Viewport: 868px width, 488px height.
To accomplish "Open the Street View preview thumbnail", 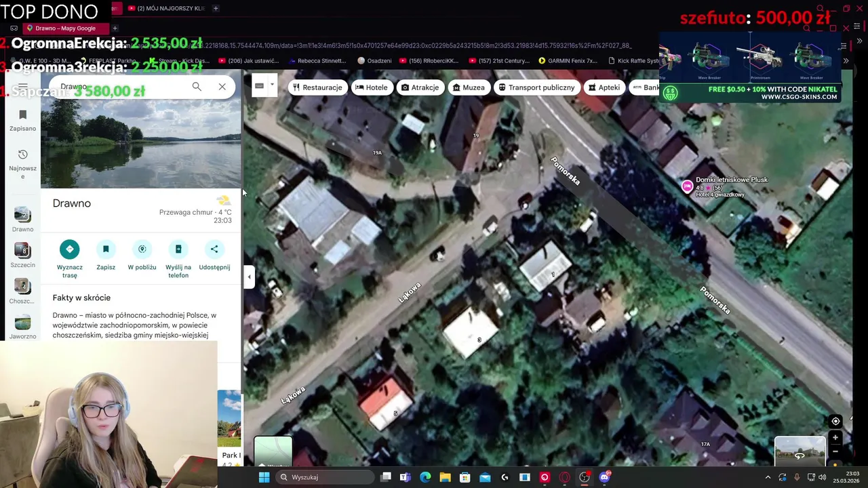I will click(800, 453).
